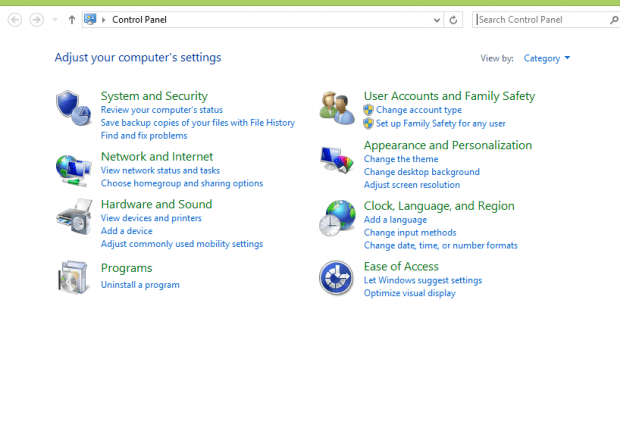620x431 pixels.
Task: Open Clock, Language, and Region heading
Action: pyautogui.click(x=439, y=206)
